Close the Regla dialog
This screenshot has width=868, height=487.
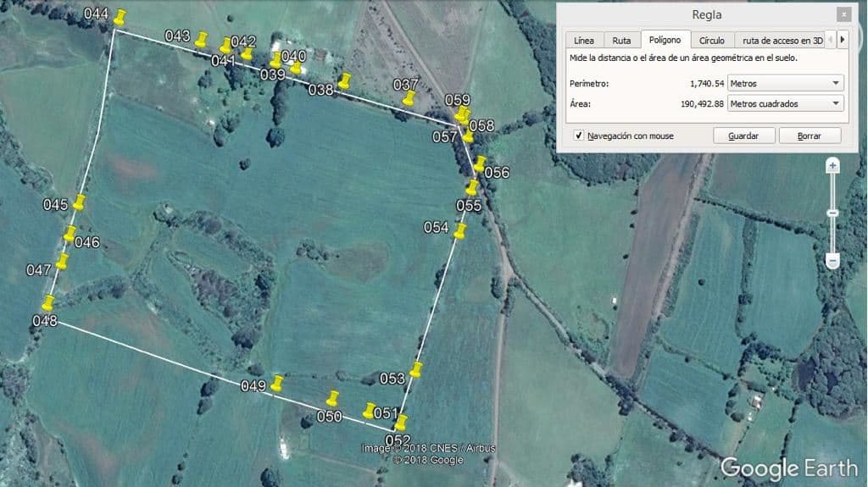[x=843, y=14]
